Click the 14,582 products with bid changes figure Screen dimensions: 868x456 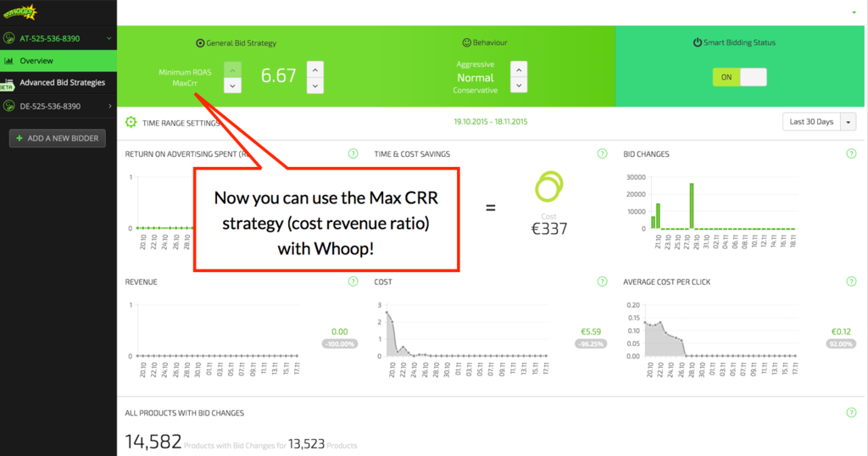[153, 442]
